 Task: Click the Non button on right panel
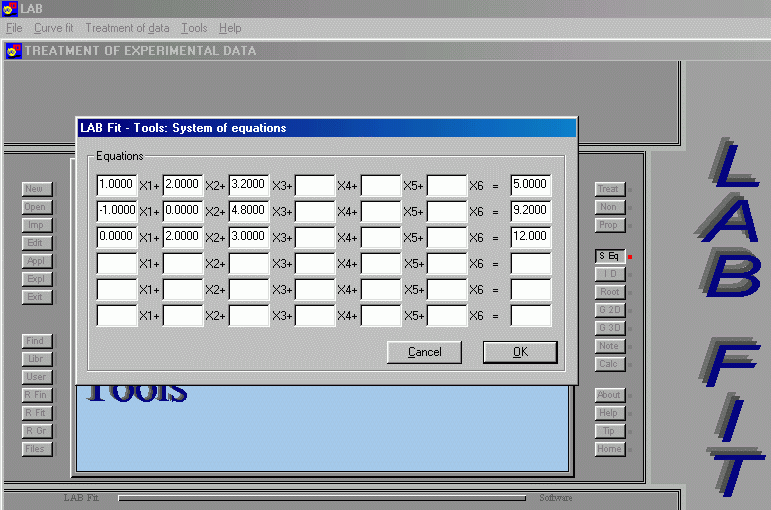click(x=610, y=207)
